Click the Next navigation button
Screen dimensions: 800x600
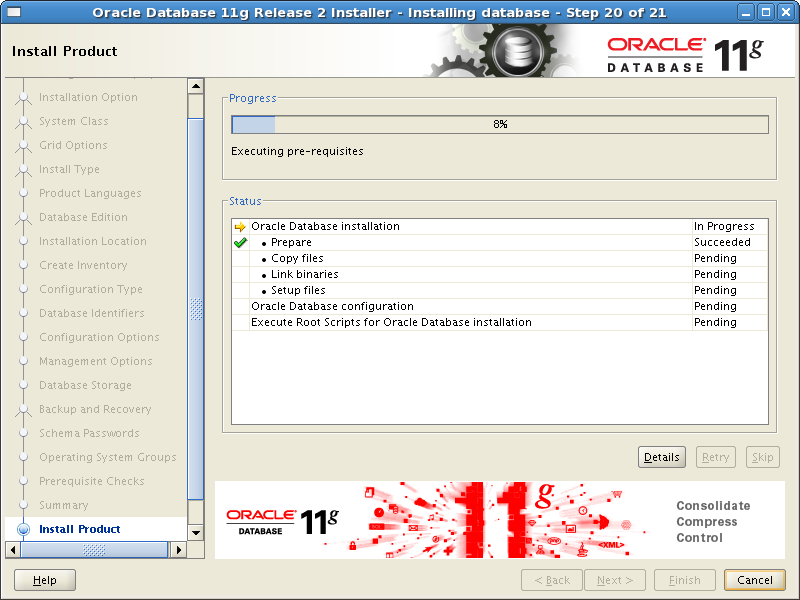pyautogui.click(x=615, y=580)
